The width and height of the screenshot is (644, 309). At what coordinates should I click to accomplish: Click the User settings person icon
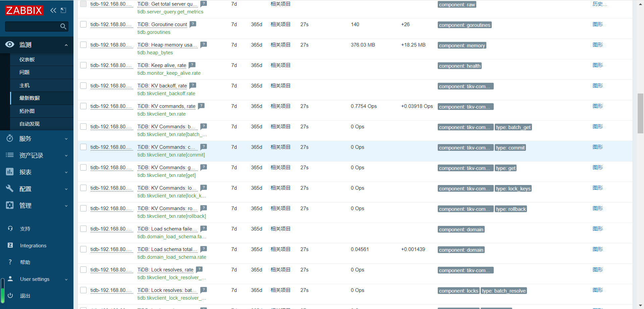click(10, 279)
